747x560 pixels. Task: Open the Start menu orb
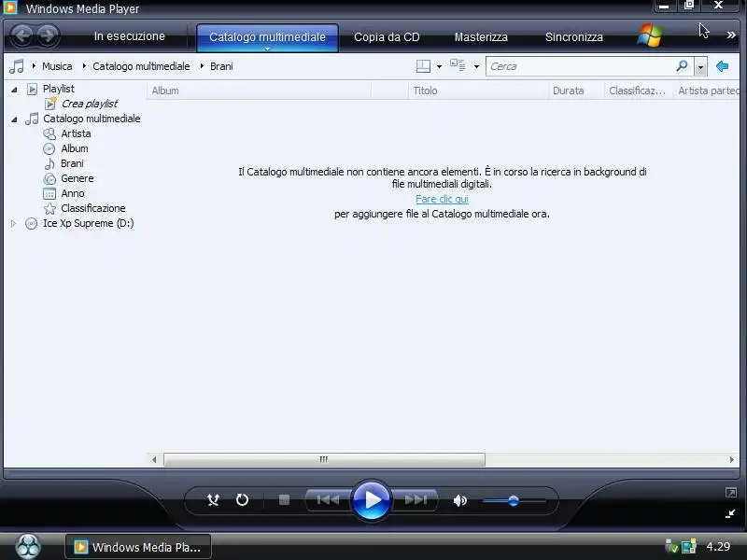pyautogui.click(x=28, y=546)
